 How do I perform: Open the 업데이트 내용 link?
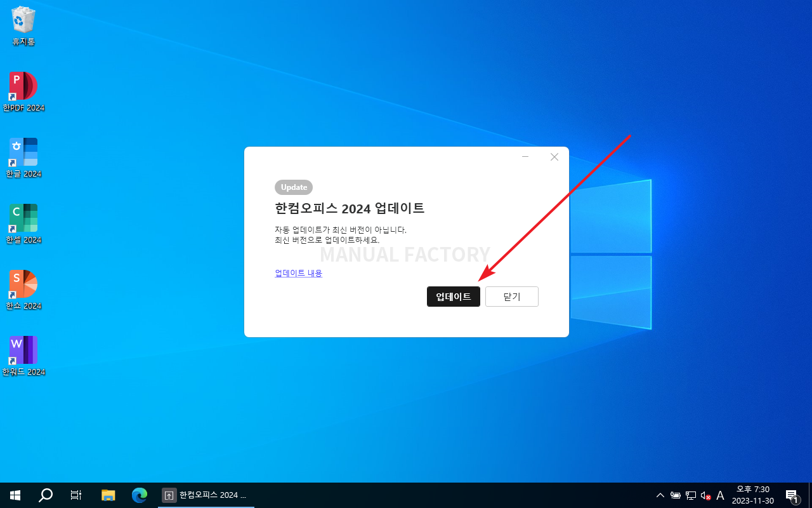pos(298,273)
